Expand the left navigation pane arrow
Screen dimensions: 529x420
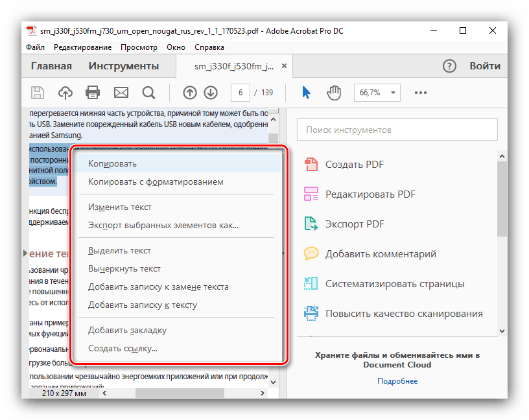(x=25, y=253)
